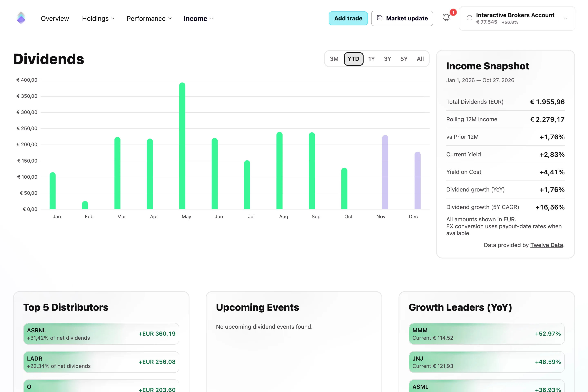Open the notifications bell
This screenshot has height=392, width=588.
[446, 18]
